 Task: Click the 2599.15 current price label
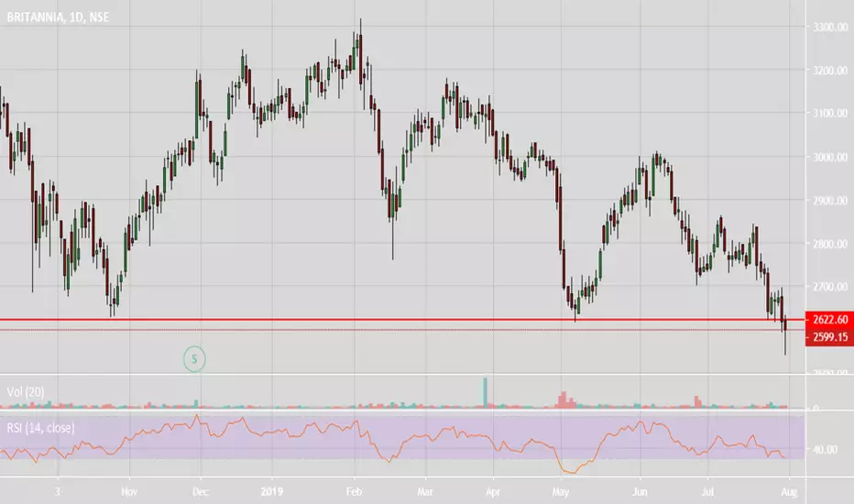click(x=829, y=337)
